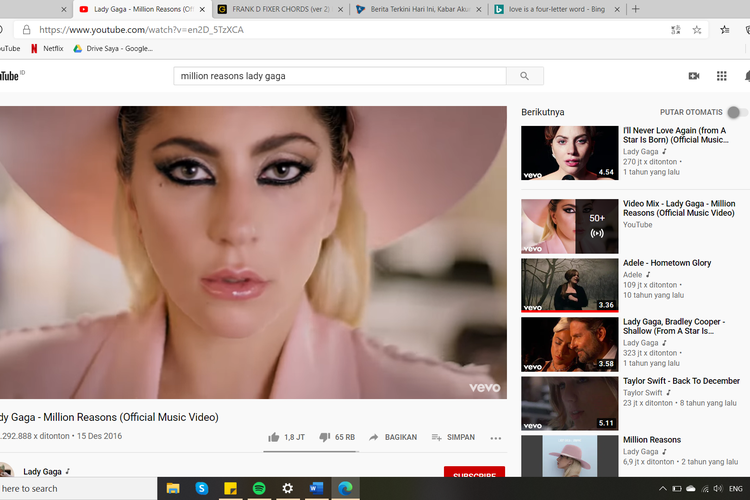Open a new browser tab
This screenshot has height=500, width=750.
[x=635, y=9]
